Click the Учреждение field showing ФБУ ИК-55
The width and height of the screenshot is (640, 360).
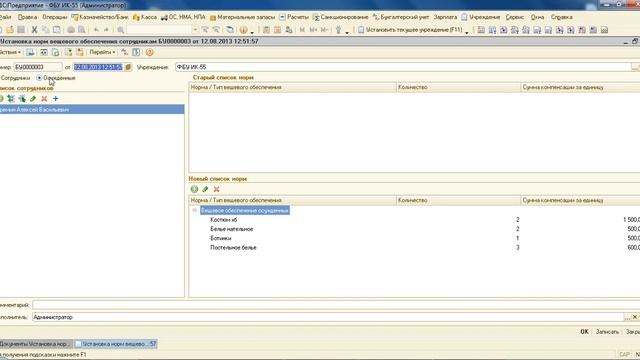tap(403, 67)
